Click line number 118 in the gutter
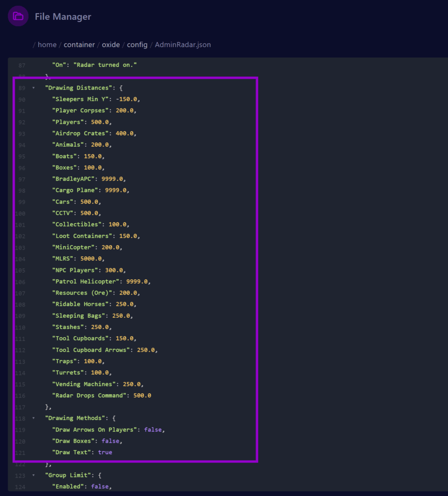Image resolution: width=448 pixels, height=496 pixels. click(20, 418)
